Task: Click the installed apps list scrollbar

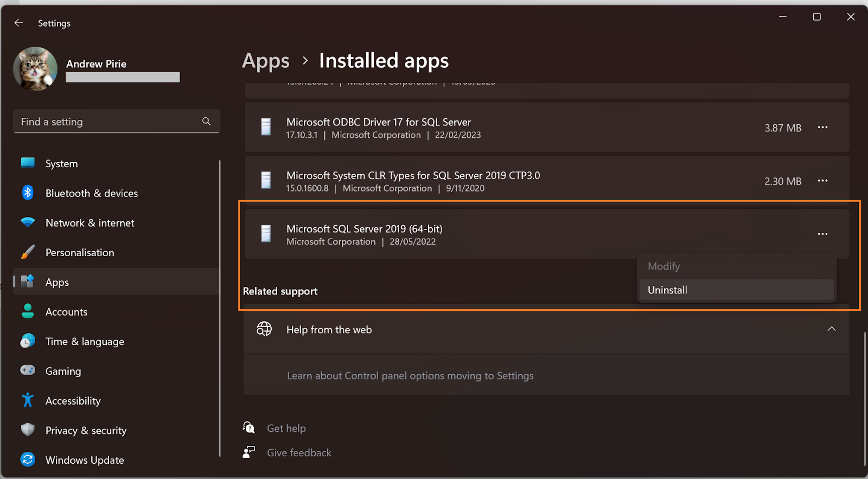Action: [864, 398]
